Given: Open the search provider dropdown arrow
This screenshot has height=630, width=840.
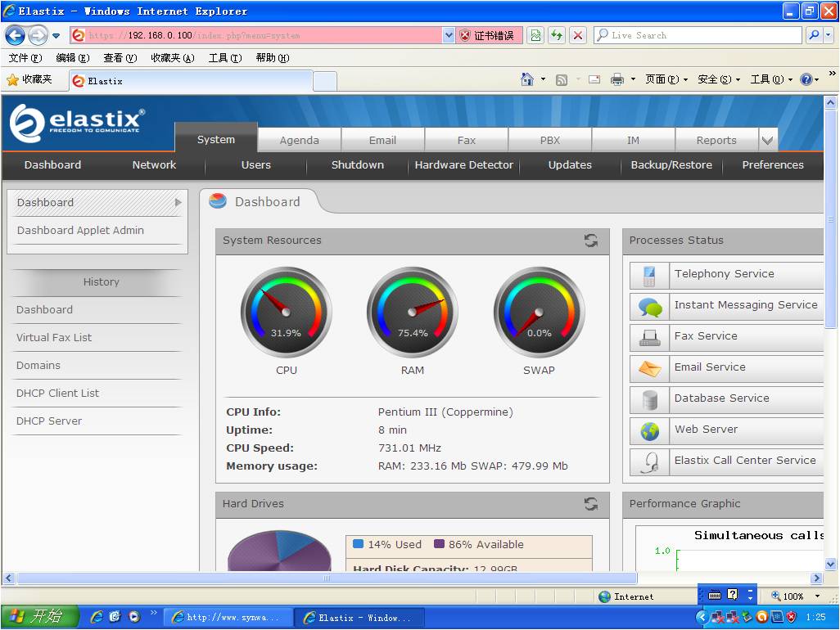Looking at the screenshot, I should 829,35.
